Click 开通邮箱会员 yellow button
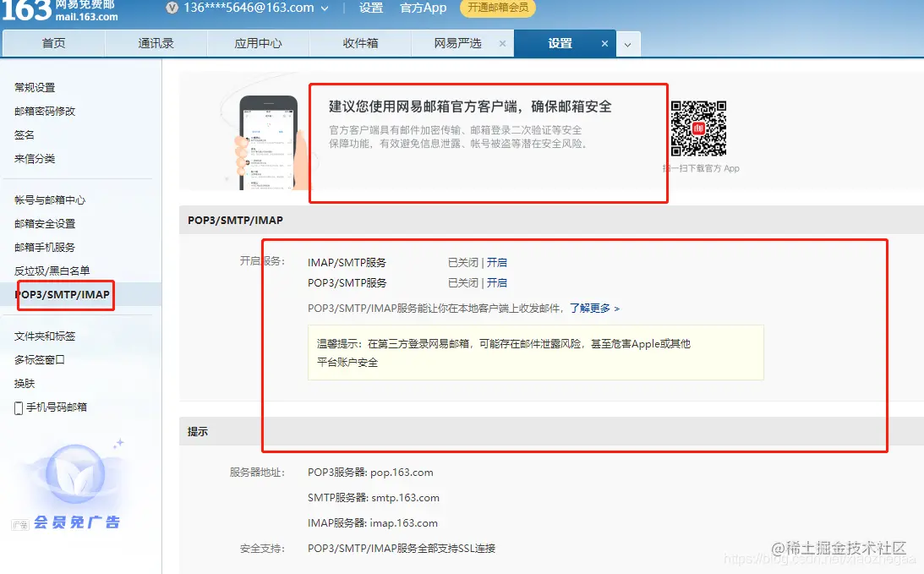The image size is (924, 574). (x=497, y=8)
